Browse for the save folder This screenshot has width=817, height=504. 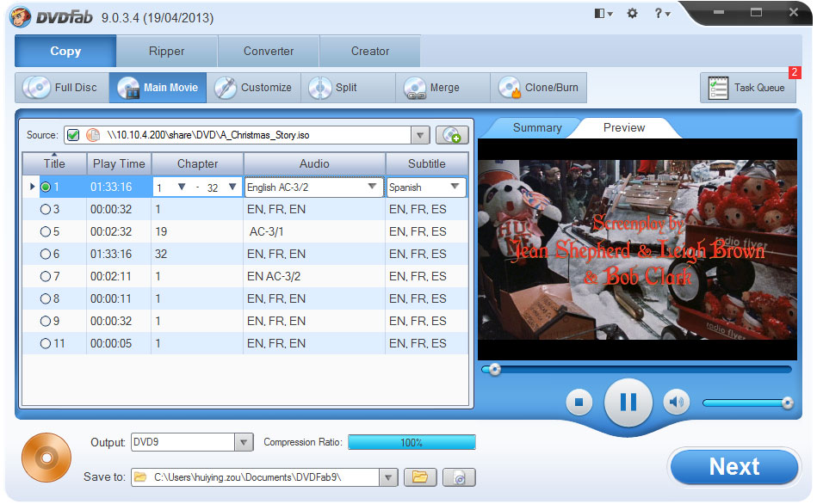[420, 477]
